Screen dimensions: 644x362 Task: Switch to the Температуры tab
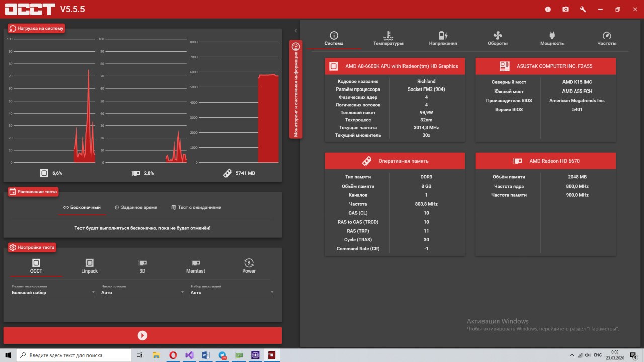tap(388, 39)
